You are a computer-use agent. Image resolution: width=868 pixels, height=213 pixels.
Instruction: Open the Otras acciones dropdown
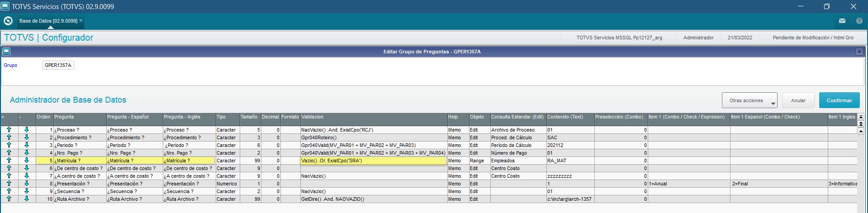pyautogui.click(x=749, y=100)
